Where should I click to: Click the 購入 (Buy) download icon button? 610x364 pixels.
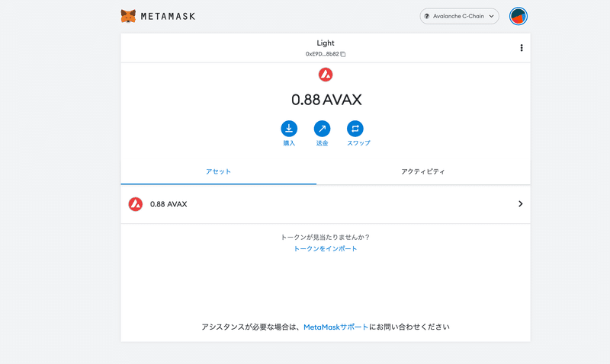click(289, 129)
